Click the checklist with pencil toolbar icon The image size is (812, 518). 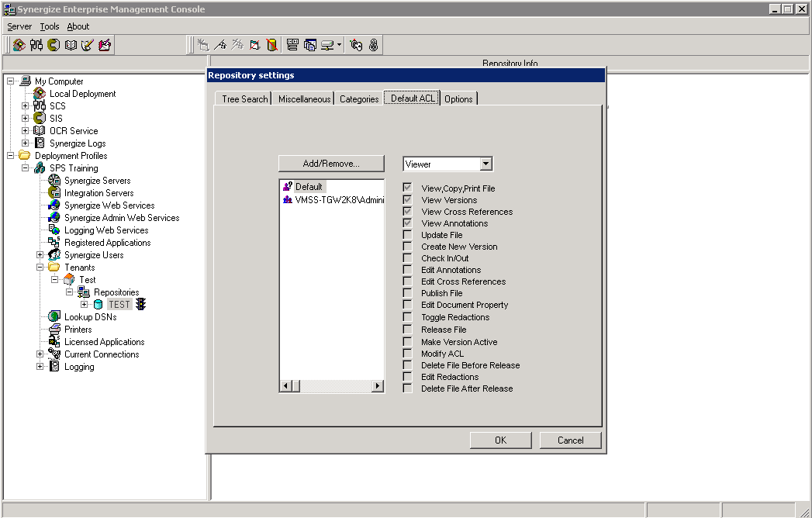tap(87, 45)
